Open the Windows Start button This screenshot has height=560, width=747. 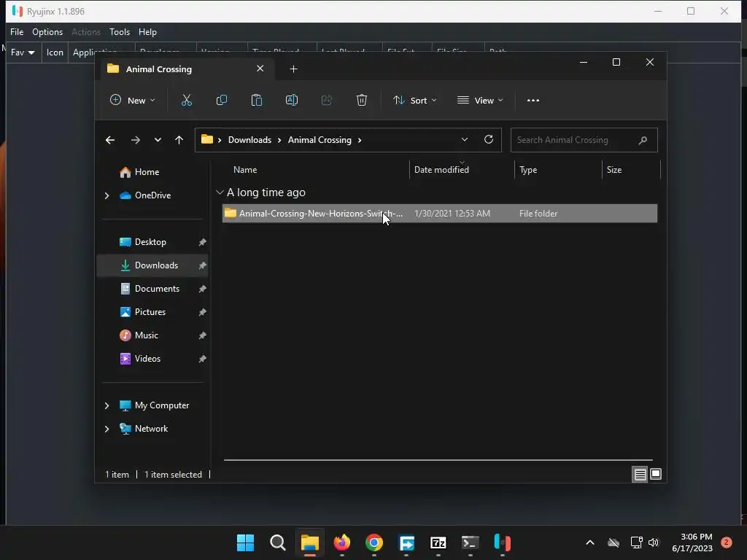[245, 542]
